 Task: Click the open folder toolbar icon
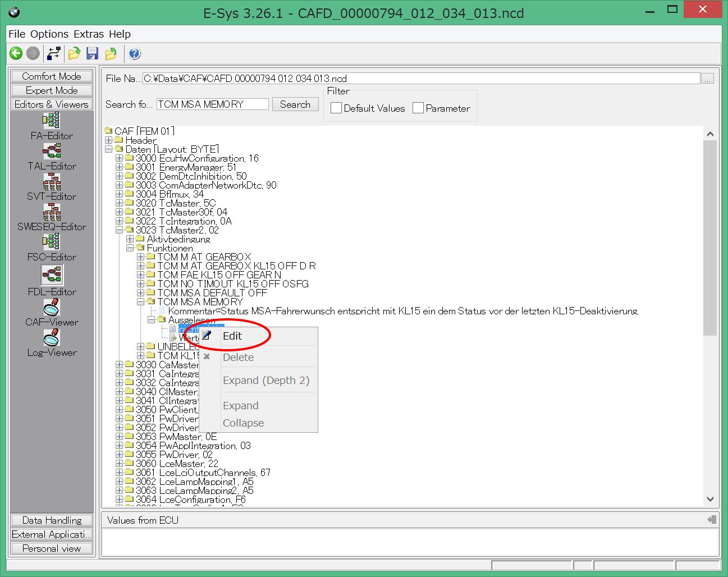click(x=74, y=53)
